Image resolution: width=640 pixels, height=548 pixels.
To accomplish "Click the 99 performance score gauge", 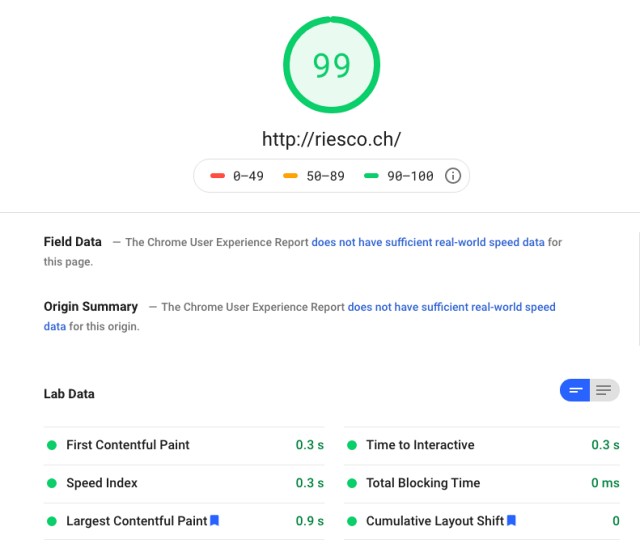I will pos(331,64).
